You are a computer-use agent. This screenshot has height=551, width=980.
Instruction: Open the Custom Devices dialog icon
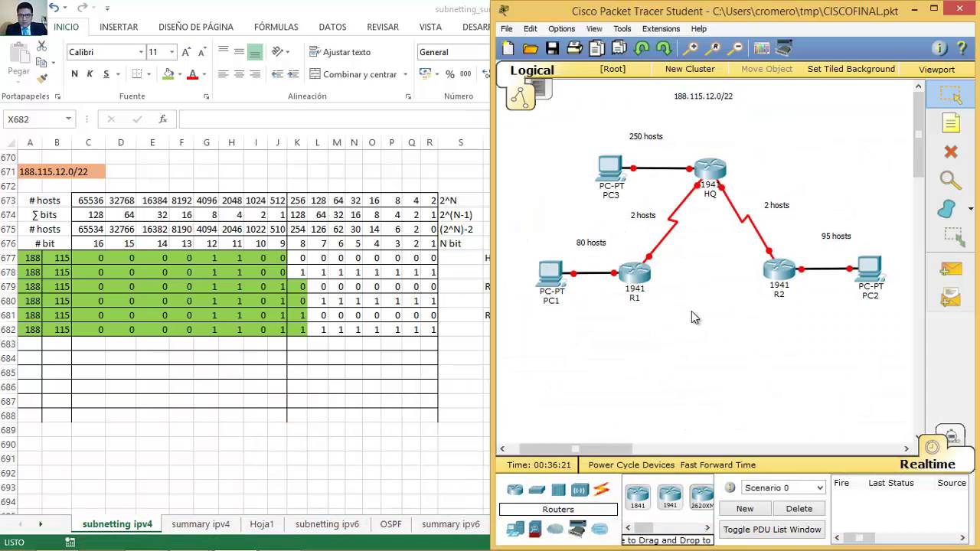[x=784, y=48]
